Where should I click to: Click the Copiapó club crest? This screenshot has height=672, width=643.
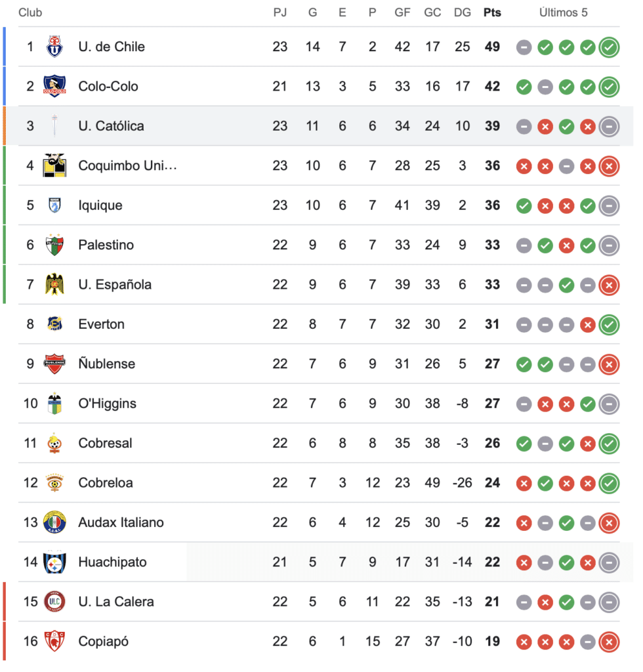coord(54,641)
